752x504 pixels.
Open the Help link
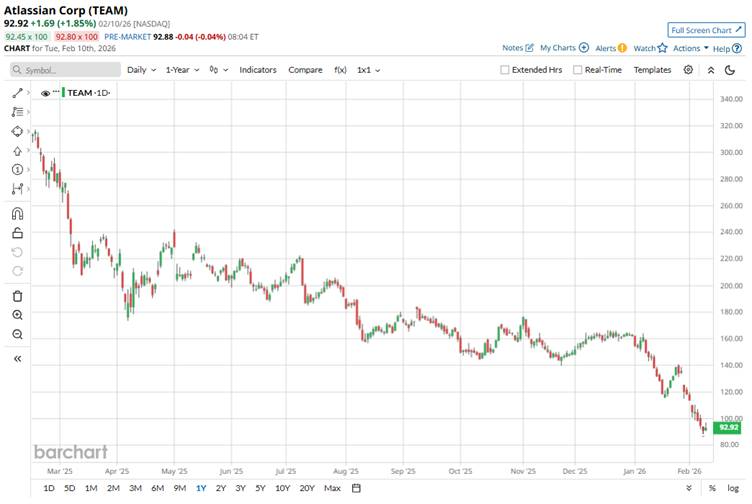pos(727,48)
